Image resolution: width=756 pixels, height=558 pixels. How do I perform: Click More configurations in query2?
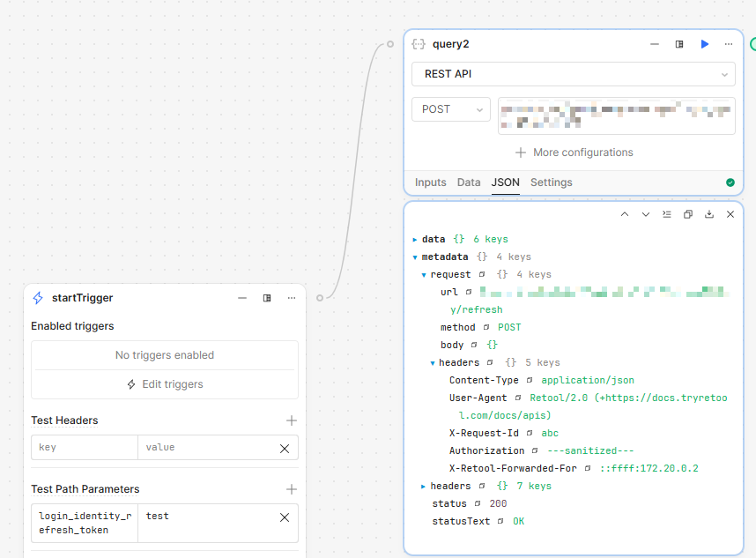point(574,153)
